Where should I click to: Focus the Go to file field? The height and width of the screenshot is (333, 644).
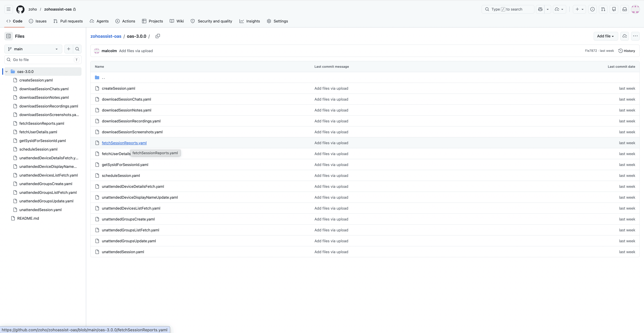click(x=43, y=60)
